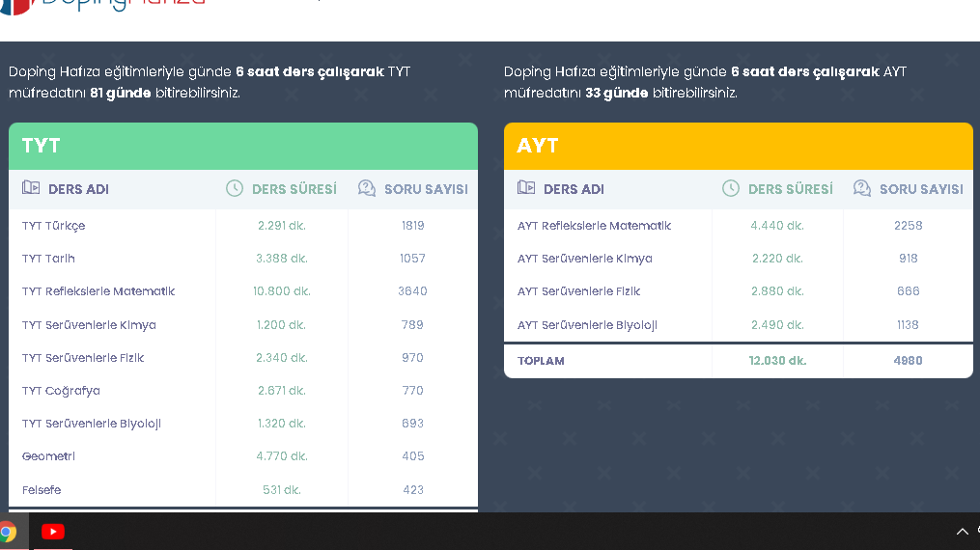Click the 2.220 dk. duration value
The width and height of the screenshot is (980, 550).
point(777,259)
